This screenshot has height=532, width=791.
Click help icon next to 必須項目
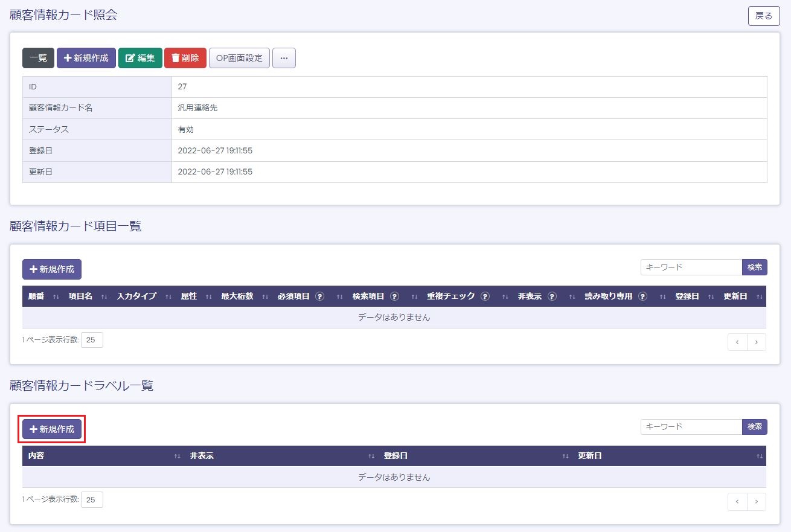(320, 296)
